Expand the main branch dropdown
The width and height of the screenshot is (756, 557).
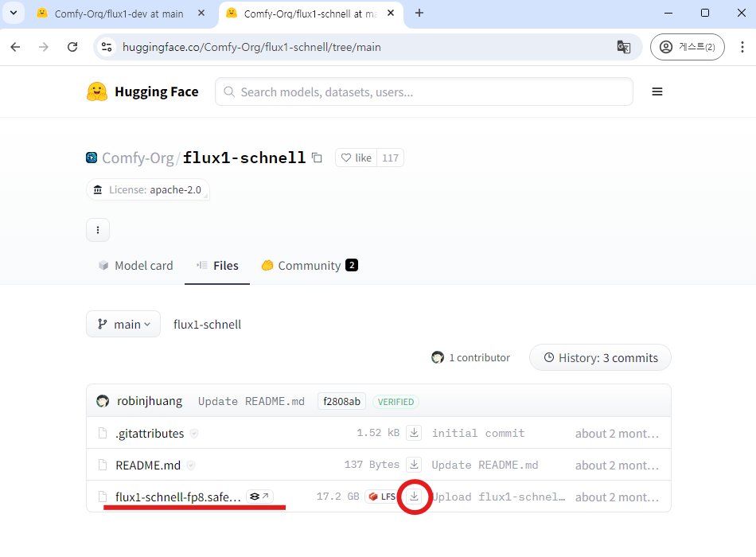(123, 324)
